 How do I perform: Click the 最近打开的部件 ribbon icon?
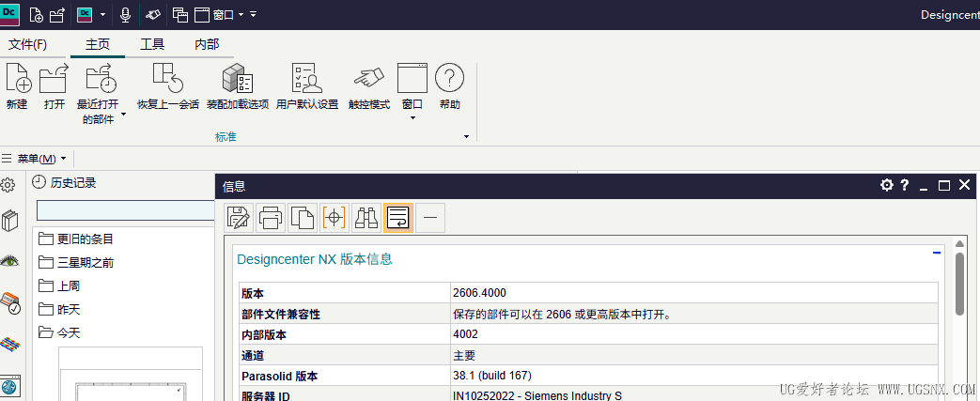point(100,79)
